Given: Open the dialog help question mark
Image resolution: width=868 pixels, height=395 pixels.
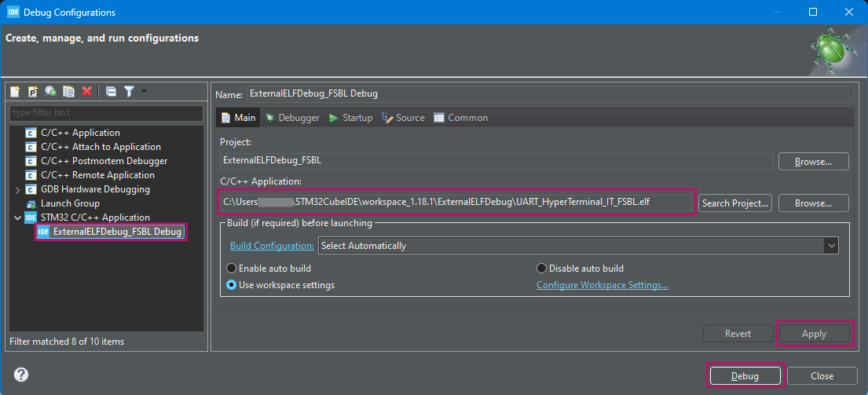Looking at the screenshot, I should [21, 375].
